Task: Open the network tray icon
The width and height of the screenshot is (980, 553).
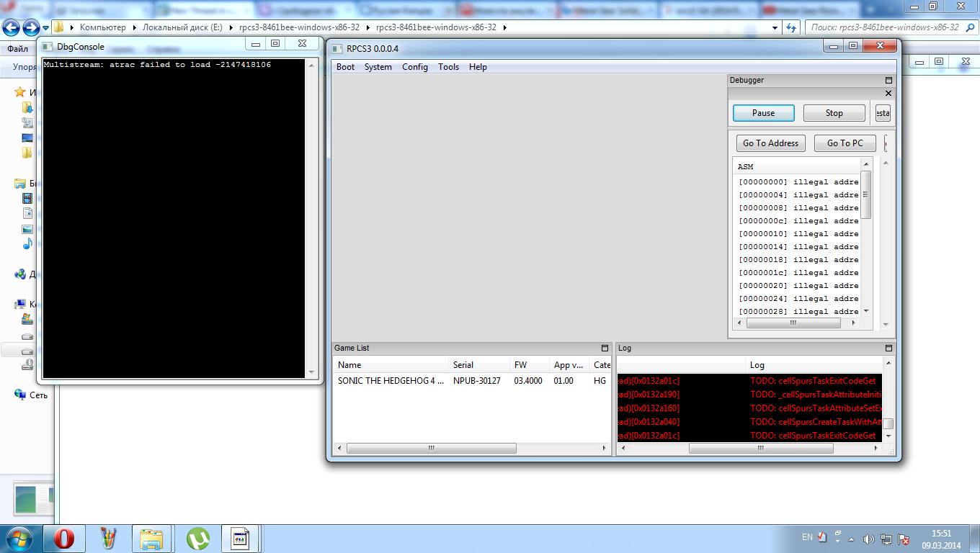Action: click(886, 539)
